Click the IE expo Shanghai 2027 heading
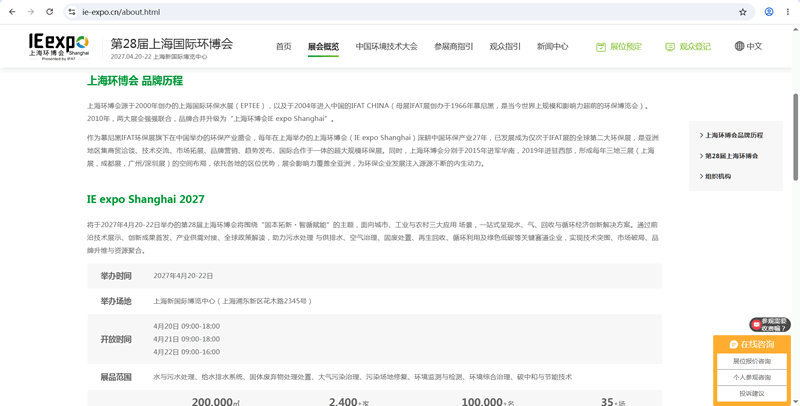Image resolution: width=800 pixels, height=406 pixels. click(145, 199)
